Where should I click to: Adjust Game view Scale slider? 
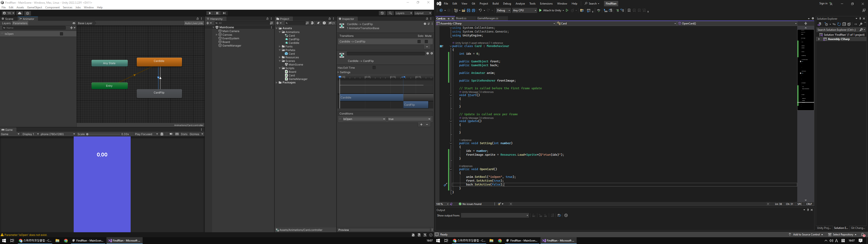(103, 134)
